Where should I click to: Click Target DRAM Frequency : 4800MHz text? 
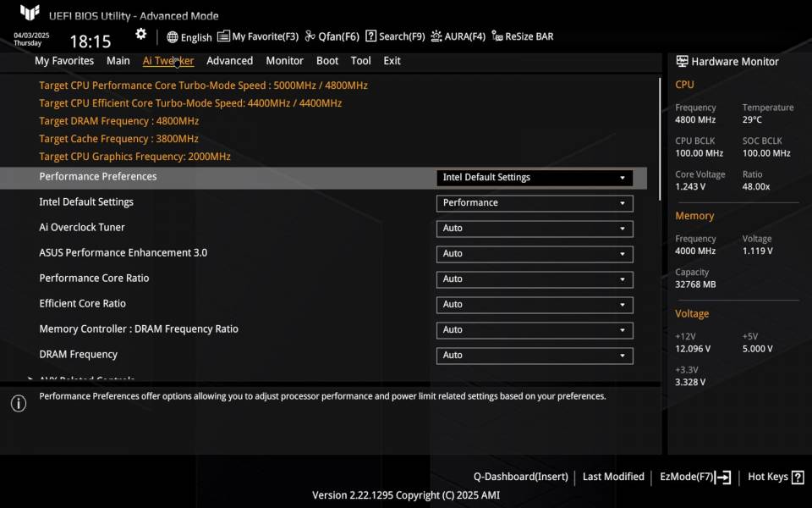coord(119,121)
